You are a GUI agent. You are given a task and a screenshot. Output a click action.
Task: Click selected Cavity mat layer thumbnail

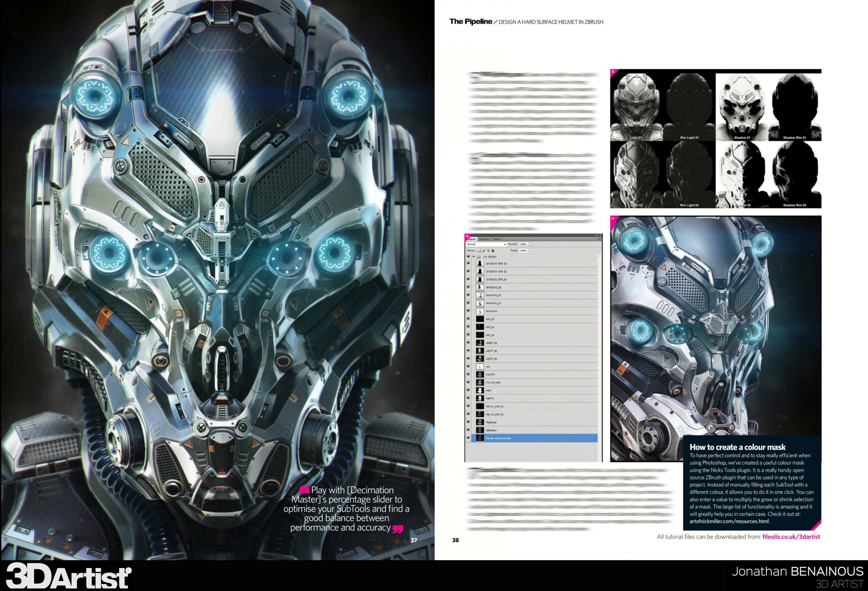click(480, 438)
